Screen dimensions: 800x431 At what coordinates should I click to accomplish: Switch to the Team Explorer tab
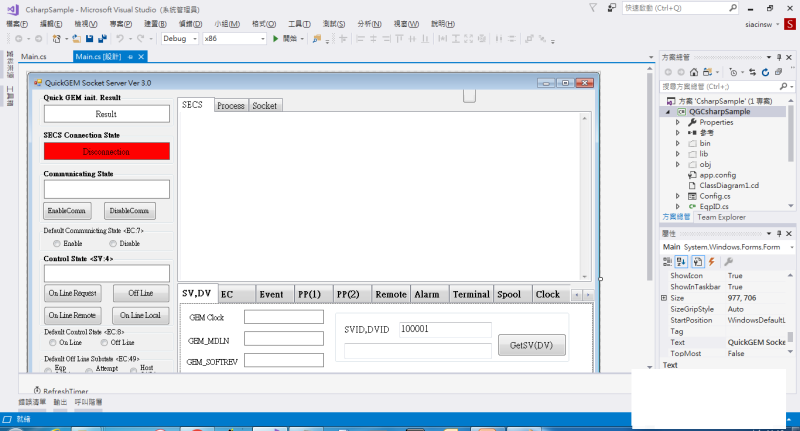(x=721, y=217)
